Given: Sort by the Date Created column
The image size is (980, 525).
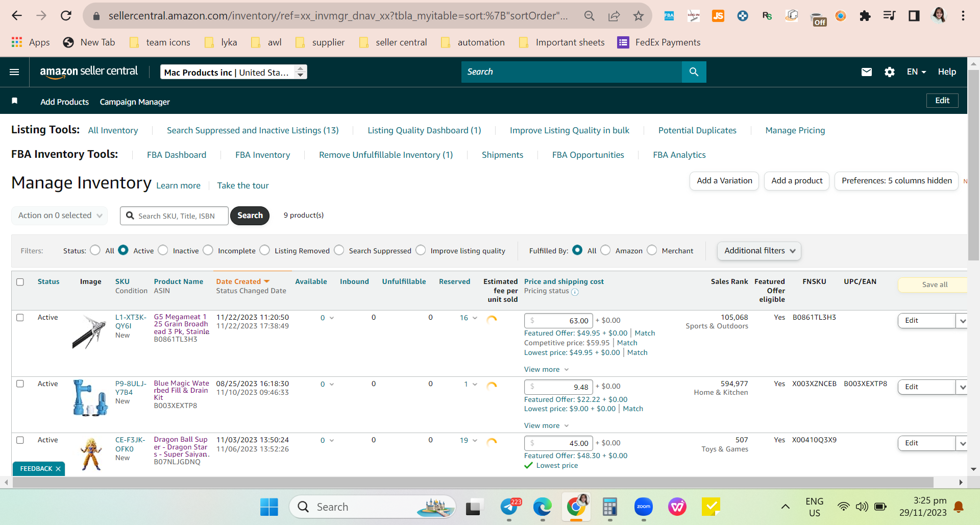Looking at the screenshot, I should tap(242, 281).
